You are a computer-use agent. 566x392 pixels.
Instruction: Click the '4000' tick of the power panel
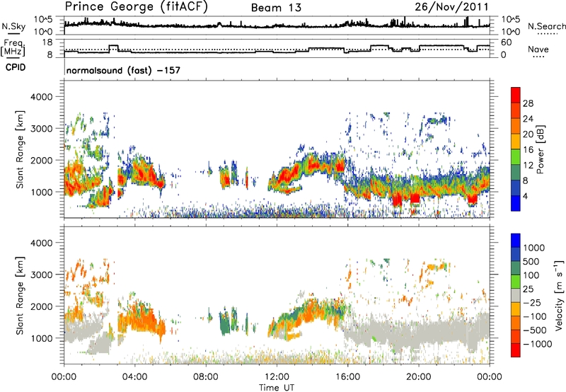41,97
